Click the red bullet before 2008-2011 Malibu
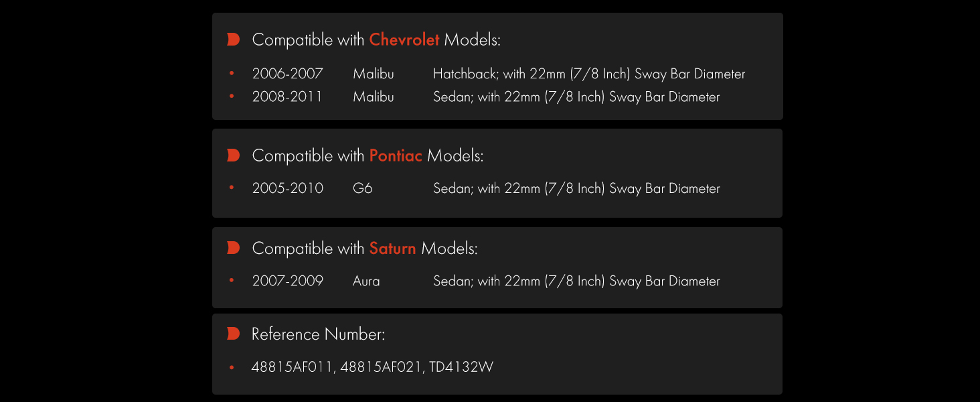The width and height of the screenshot is (980, 402). pyautogui.click(x=232, y=96)
